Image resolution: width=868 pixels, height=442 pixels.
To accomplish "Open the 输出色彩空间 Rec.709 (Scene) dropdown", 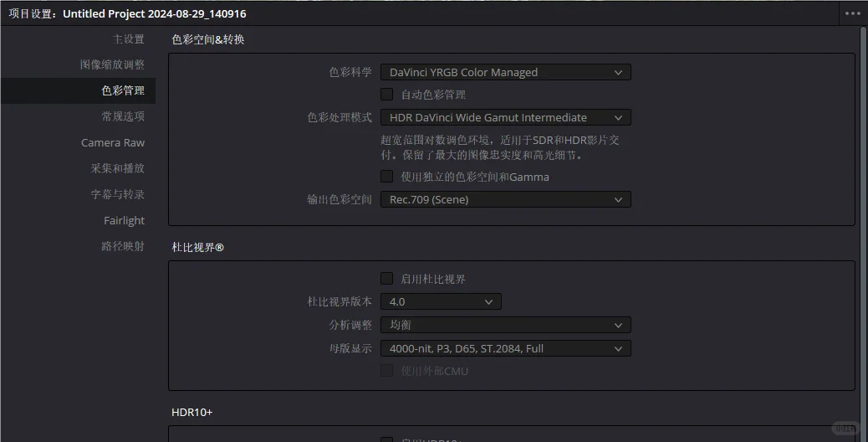I will [x=505, y=199].
